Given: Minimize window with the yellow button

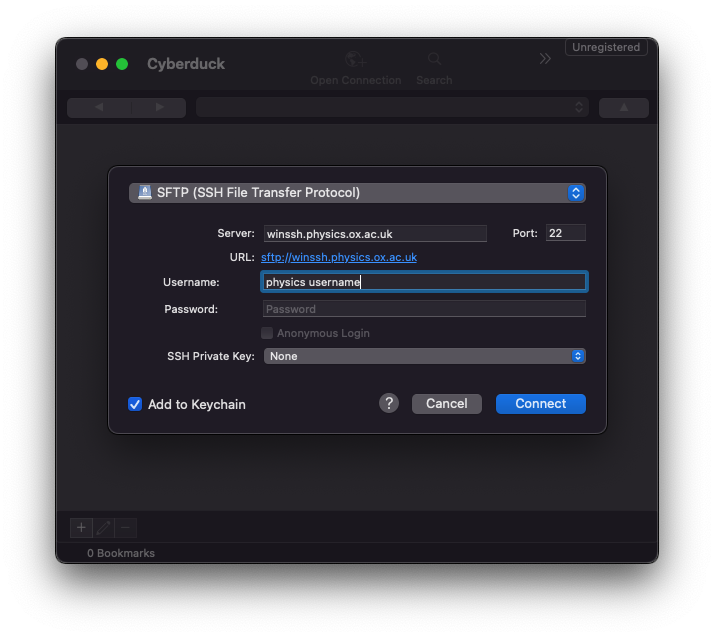Looking at the screenshot, I should click(x=102, y=64).
